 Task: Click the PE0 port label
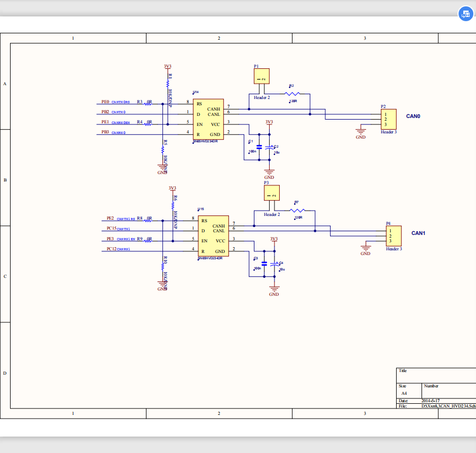(x=105, y=102)
